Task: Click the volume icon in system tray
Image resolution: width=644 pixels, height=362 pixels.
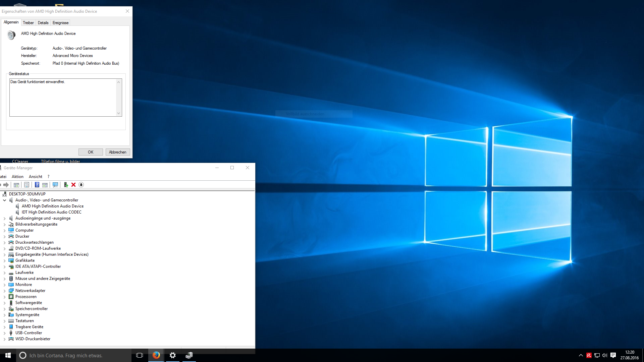Action: (x=605, y=355)
